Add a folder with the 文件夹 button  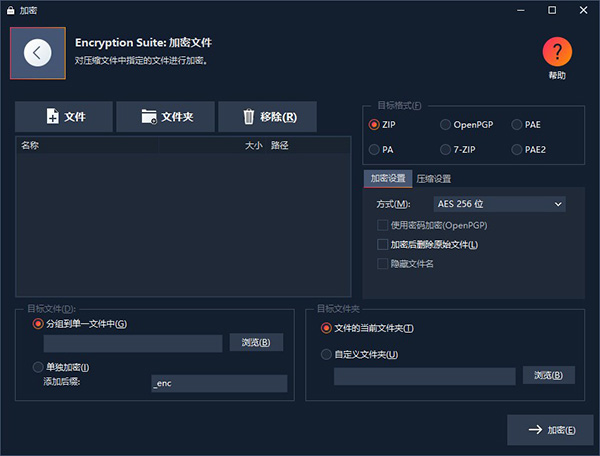pos(165,117)
